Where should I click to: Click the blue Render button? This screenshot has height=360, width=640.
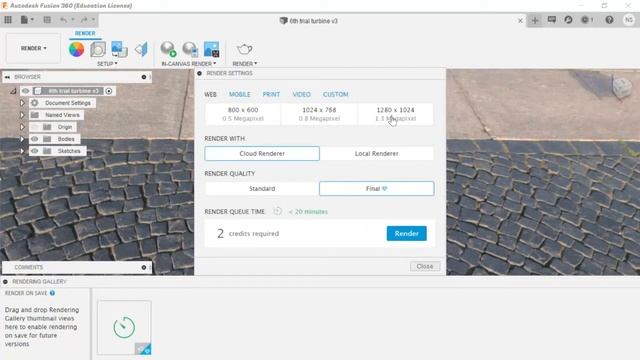point(407,233)
